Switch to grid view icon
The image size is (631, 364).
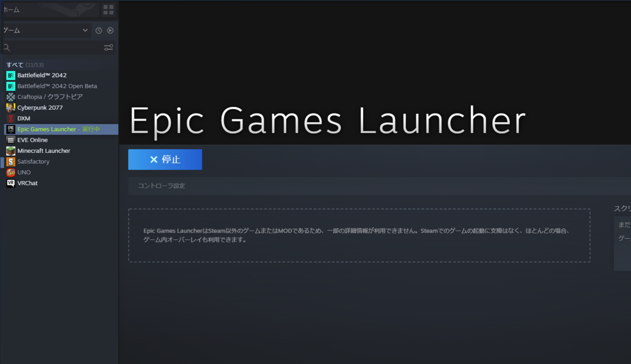108,9
